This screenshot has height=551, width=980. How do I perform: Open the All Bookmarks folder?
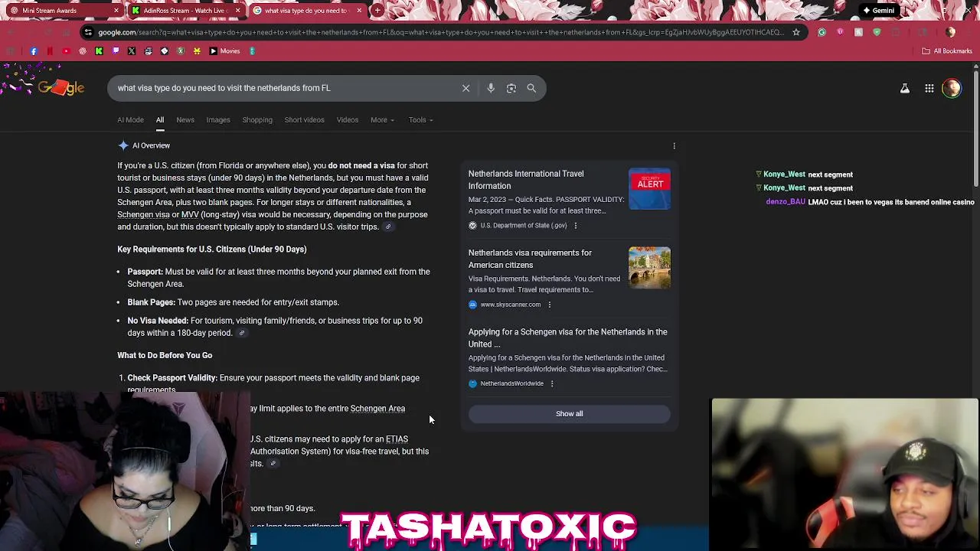coord(947,51)
